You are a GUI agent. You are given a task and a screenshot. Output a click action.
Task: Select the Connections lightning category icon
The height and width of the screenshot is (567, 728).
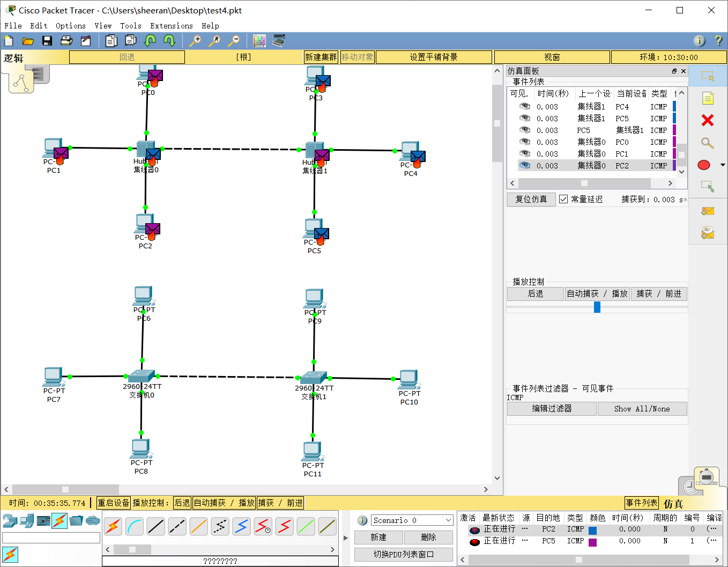pos(60,520)
